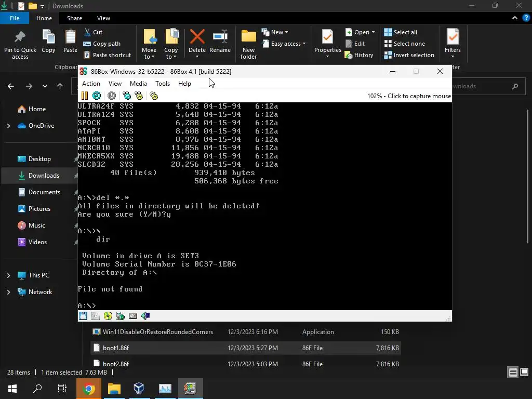Viewport: 532px width, 399px height.
Task: Click the Properties ribbon icon
Action: [327, 37]
